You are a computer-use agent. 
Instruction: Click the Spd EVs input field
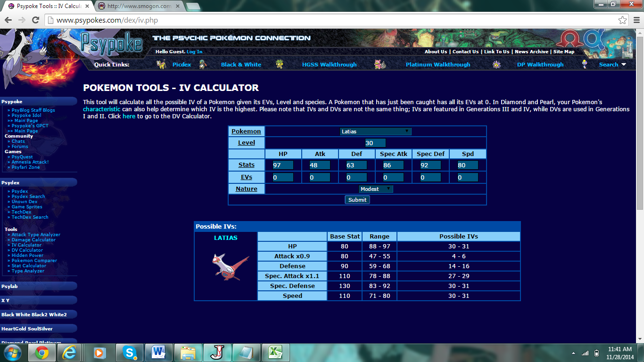click(x=468, y=177)
